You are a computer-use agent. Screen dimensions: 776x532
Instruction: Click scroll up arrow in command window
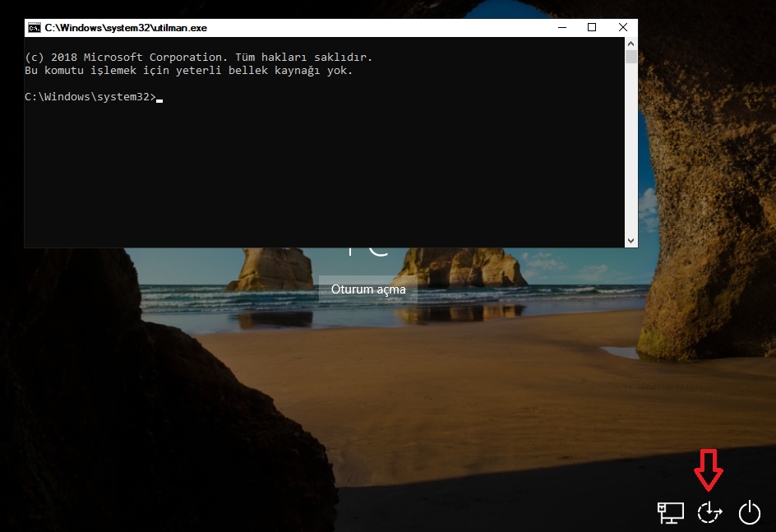click(x=630, y=44)
